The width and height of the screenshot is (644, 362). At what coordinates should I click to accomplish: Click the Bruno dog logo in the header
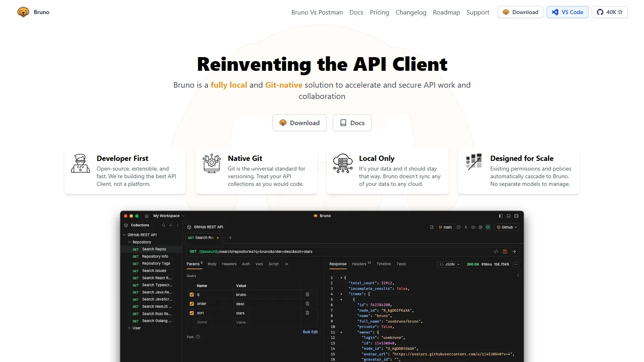point(23,12)
